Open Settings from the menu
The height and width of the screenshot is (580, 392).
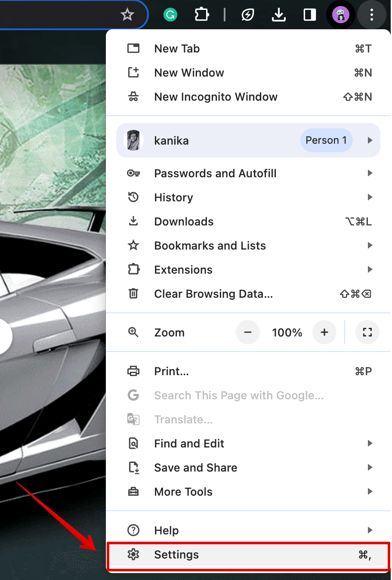pos(176,555)
